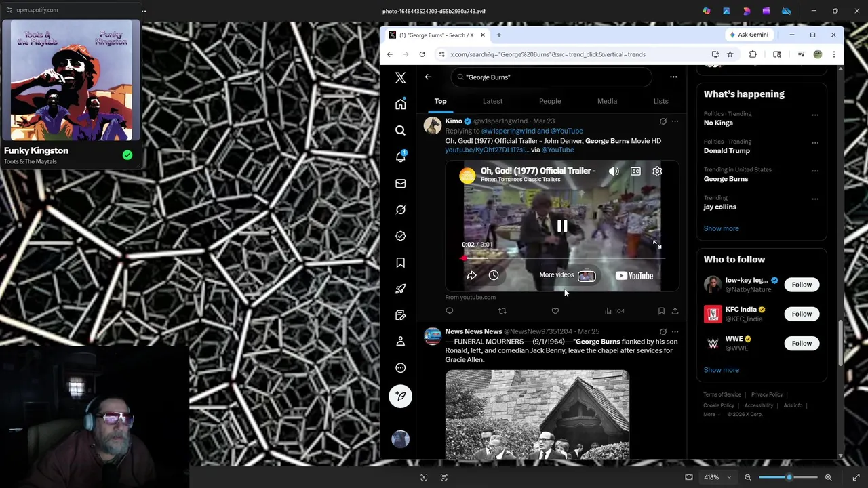Screen dimensions: 868x488
Task: Open More videos on the YouTube player
Action: (x=568, y=275)
